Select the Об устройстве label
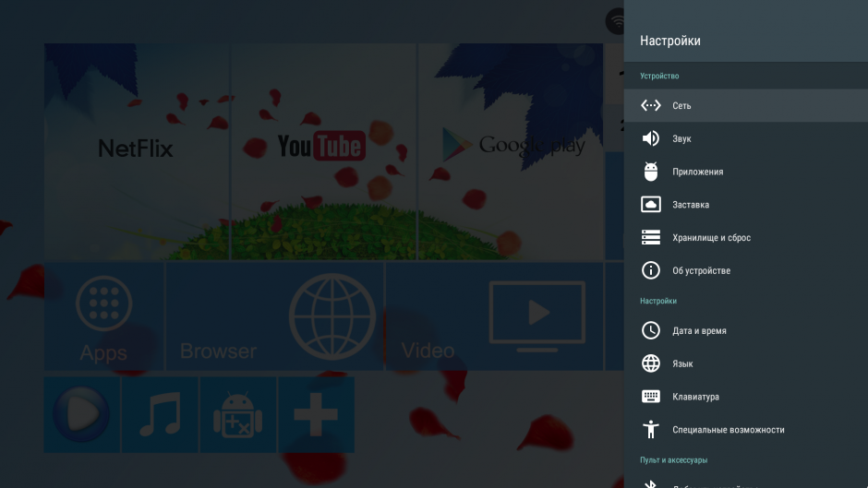 pos(702,270)
